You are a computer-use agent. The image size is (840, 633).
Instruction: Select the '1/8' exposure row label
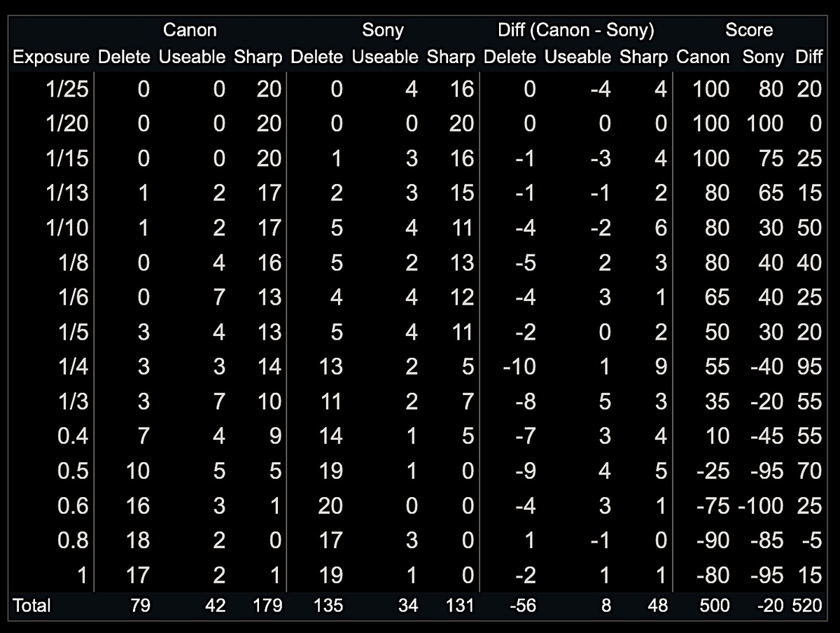click(73, 263)
